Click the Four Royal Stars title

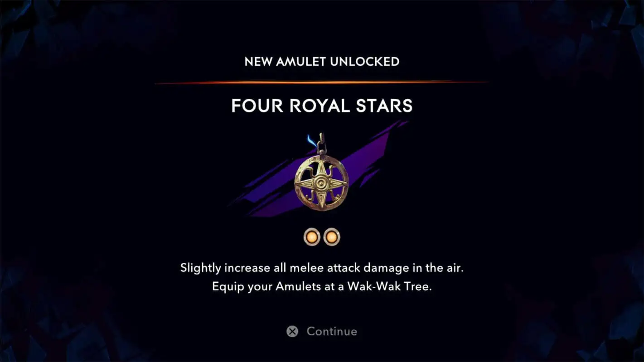(x=322, y=106)
